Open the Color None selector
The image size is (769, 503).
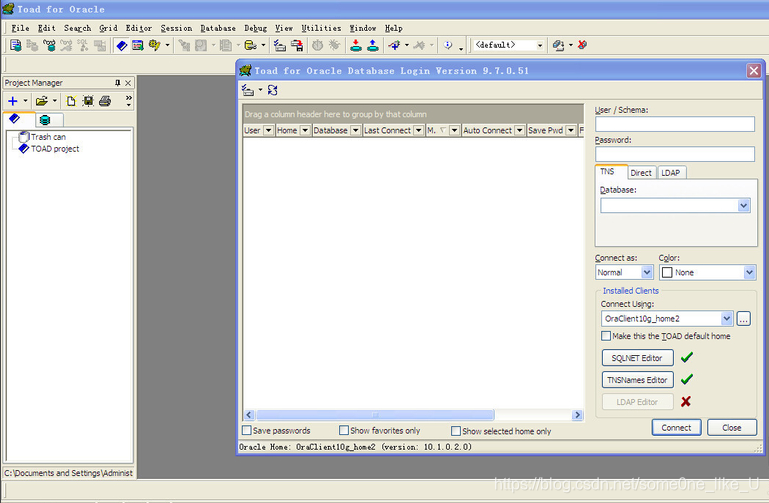[x=708, y=272]
